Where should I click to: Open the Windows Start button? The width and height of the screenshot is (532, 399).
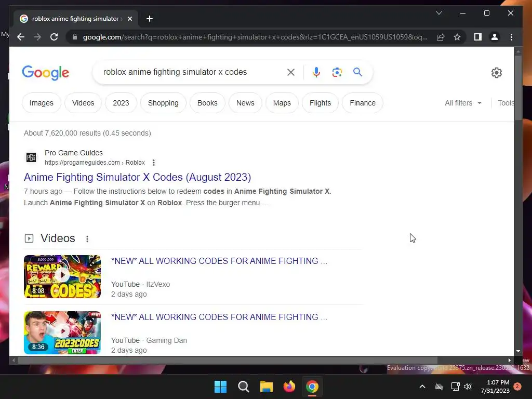220,387
